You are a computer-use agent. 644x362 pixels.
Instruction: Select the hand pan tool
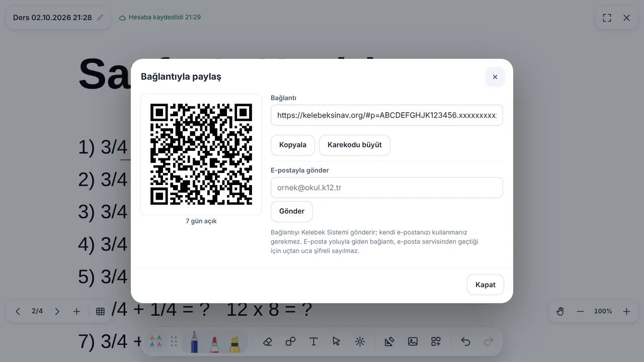560,311
